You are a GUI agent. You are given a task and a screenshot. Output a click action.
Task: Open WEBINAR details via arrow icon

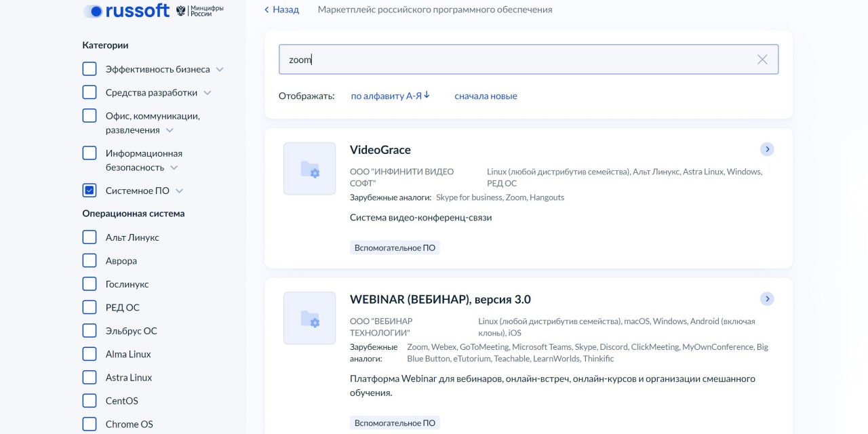click(767, 299)
